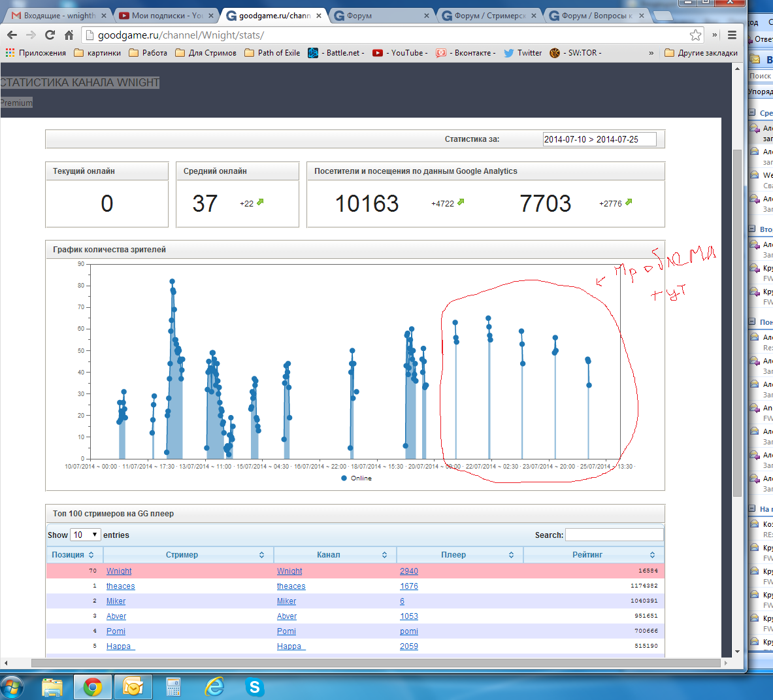Bookmark this page with the star icon
The width and height of the screenshot is (773, 700).
(x=695, y=35)
